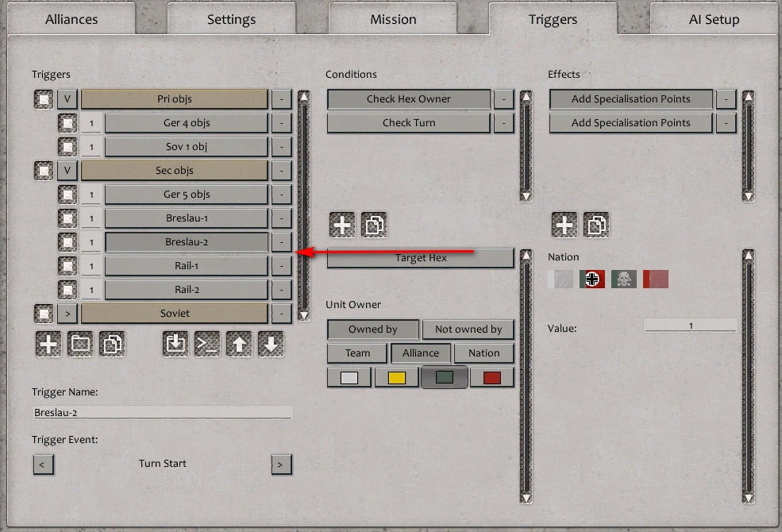Add a new trigger with the plus icon
The image size is (782, 532).
pyautogui.click(x=48, y=345)
